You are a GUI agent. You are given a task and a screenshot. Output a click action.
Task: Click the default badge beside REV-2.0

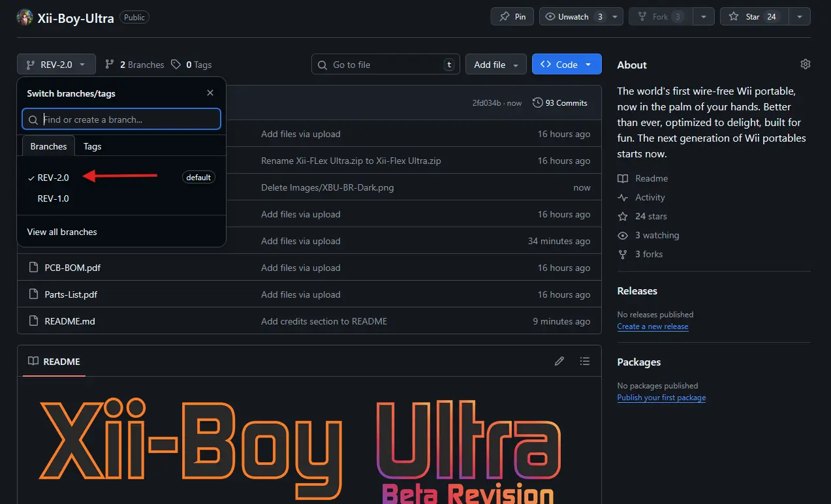click(198, 178)
